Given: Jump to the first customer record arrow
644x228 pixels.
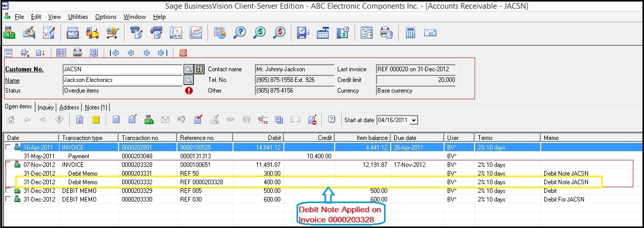Looking at the screenshot, I should click(x=115, y=52).
